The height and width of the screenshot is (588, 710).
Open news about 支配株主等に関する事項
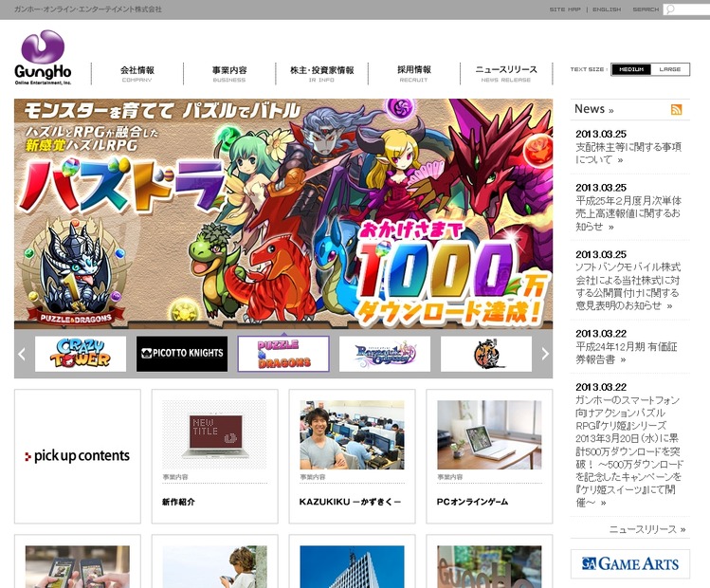628,153
